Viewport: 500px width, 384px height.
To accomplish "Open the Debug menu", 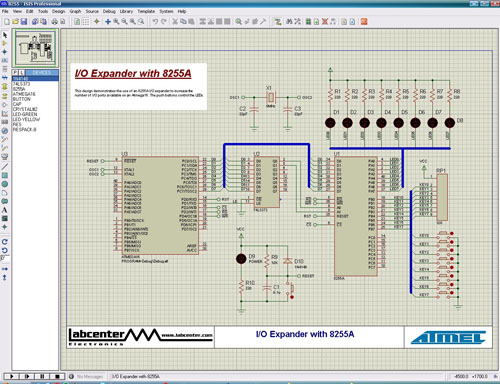I will (109, 11).
